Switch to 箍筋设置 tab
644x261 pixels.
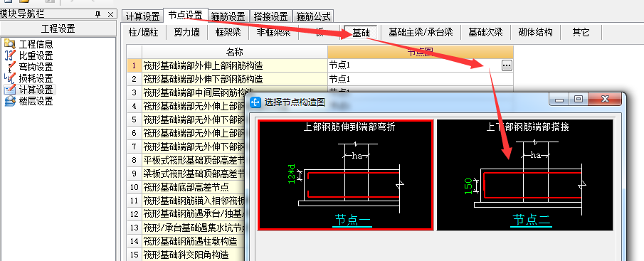(x=228, y=16)
